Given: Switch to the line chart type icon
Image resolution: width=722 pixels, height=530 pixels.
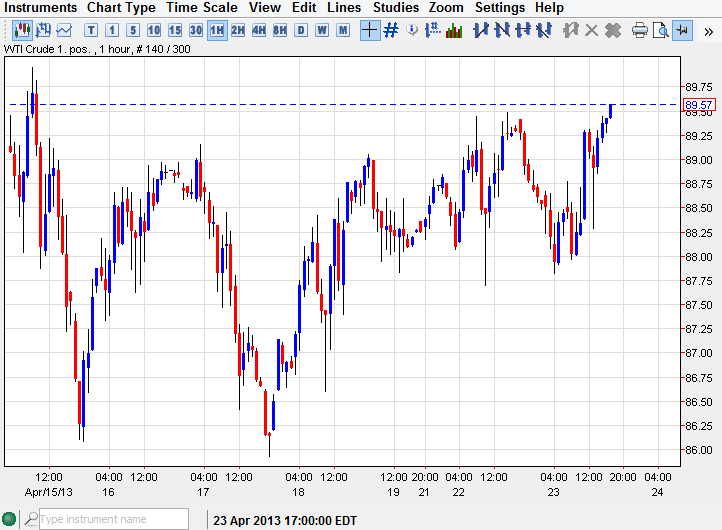Looking at the screenshot, I should tap(64, 30).
